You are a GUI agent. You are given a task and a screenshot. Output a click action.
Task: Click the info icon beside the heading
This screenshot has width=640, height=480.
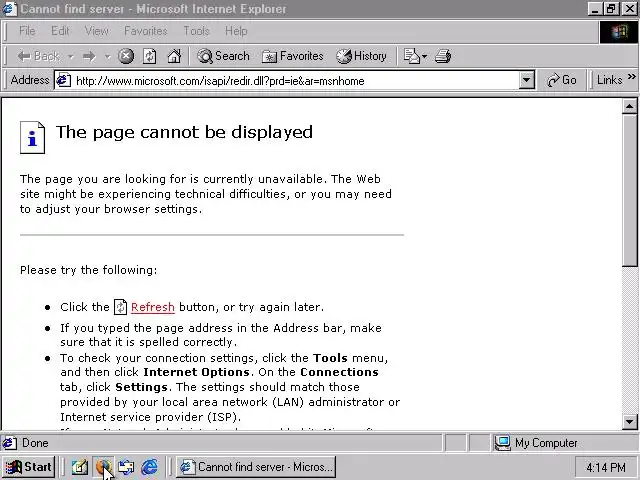[x=32, y=138]
